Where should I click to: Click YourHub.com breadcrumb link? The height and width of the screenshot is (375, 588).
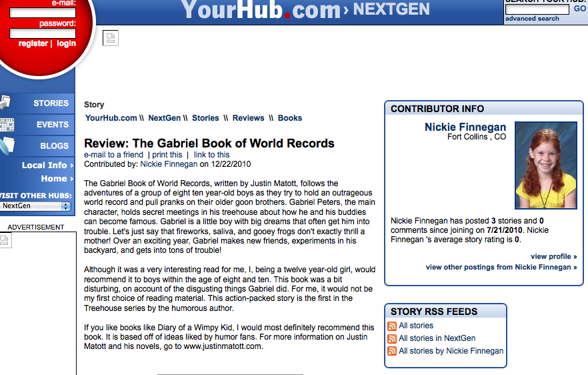click(x=111, y=118)
